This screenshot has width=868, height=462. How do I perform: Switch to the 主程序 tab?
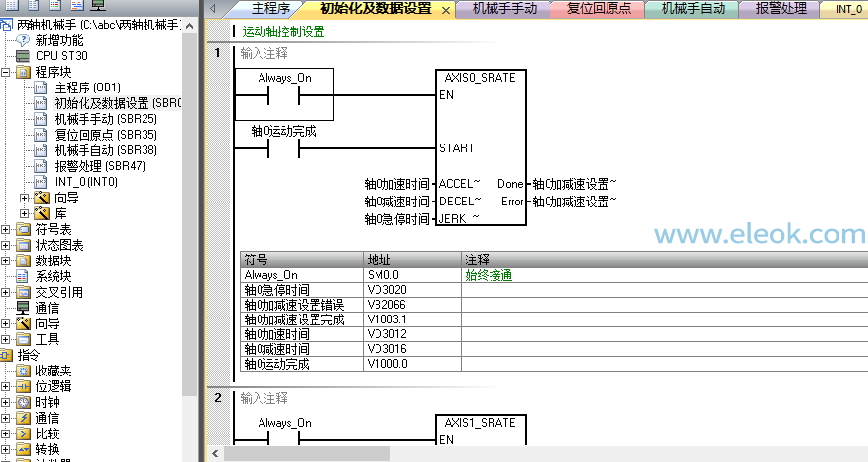point(270,9)
